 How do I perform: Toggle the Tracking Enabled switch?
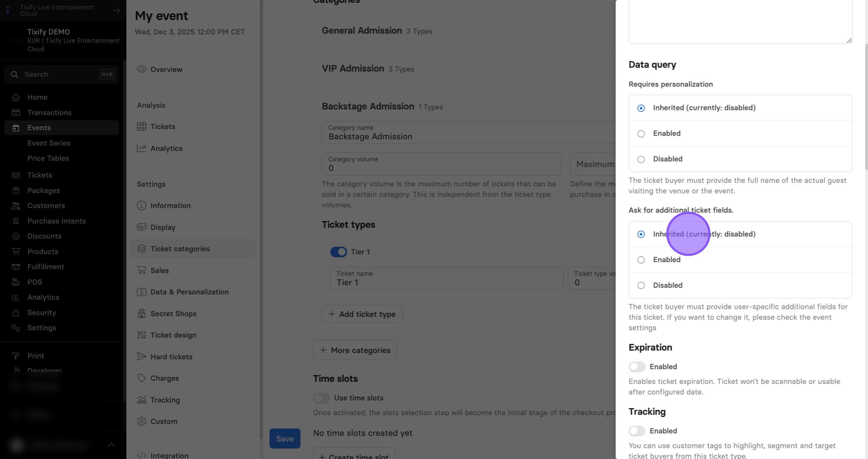click(x=637, y=431)
